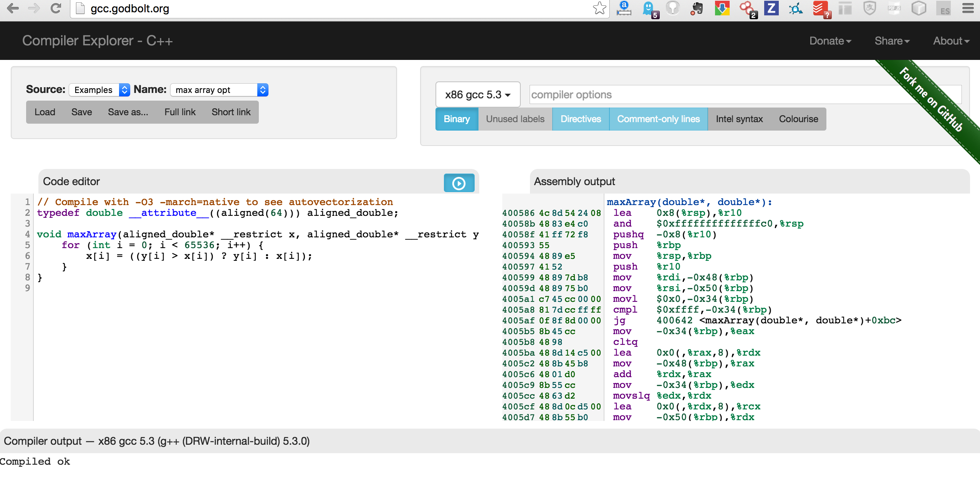Viewport: 980px width, 477px height.
Task: Toggle Intel syntax output
Action: tap(739, 119)
